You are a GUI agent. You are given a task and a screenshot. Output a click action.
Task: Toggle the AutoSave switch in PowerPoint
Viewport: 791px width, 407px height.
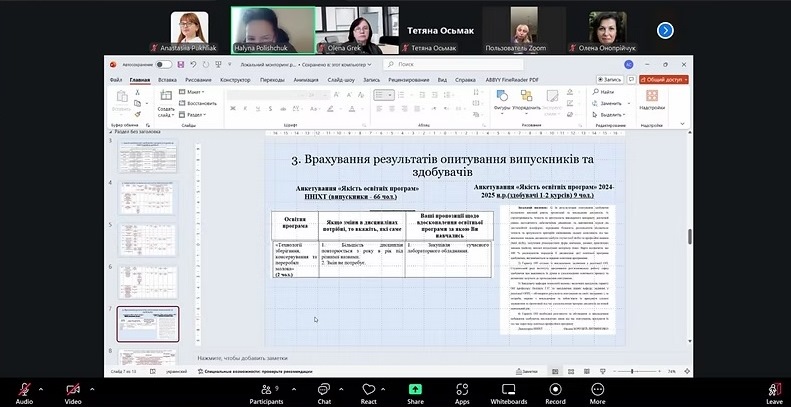point(163,66)
